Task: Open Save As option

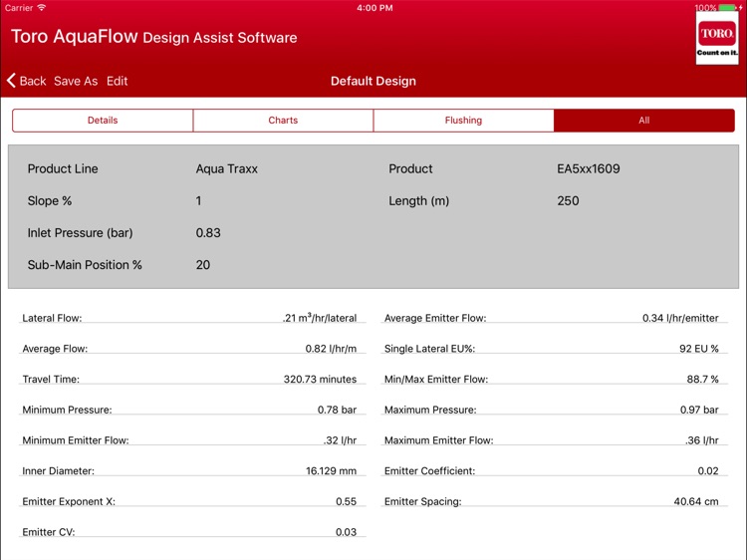Action: pyautogui.click(x=76, y=81)
